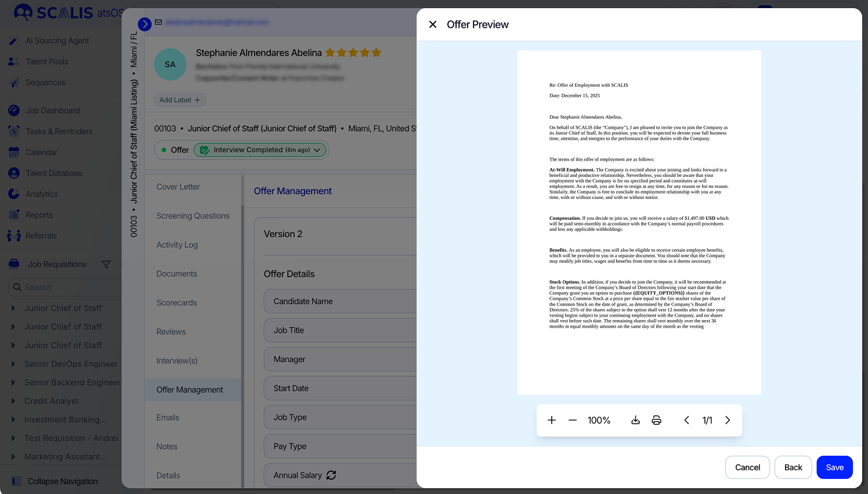Open the Activity Log tab
868x494 pixels.
[x=177, y=245]
